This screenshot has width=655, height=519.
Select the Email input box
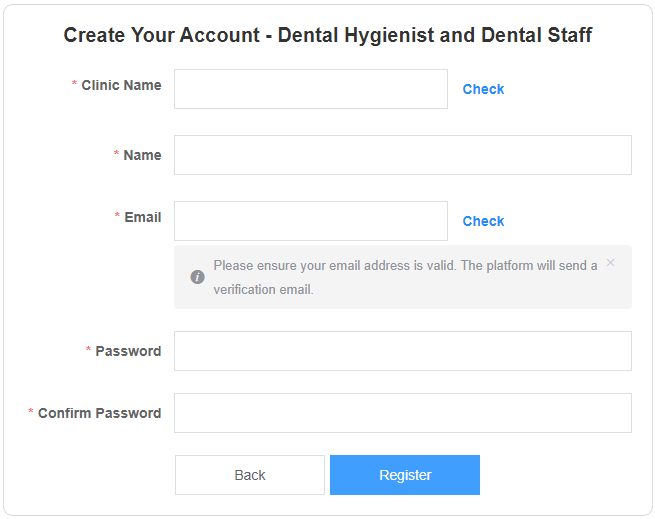point(311,221)
